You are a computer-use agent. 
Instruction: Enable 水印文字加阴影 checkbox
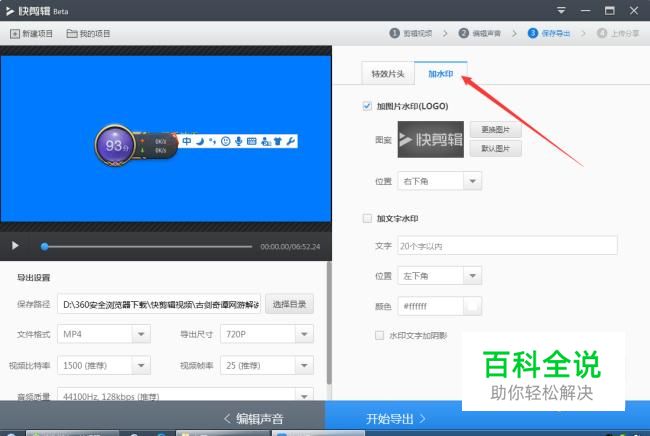(379, 335)
